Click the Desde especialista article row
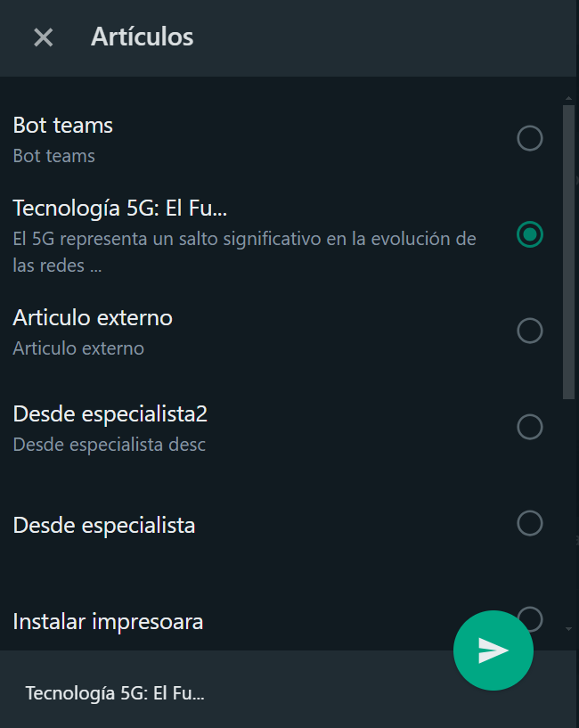Screen dimensions: 579x728 [281, 525]
